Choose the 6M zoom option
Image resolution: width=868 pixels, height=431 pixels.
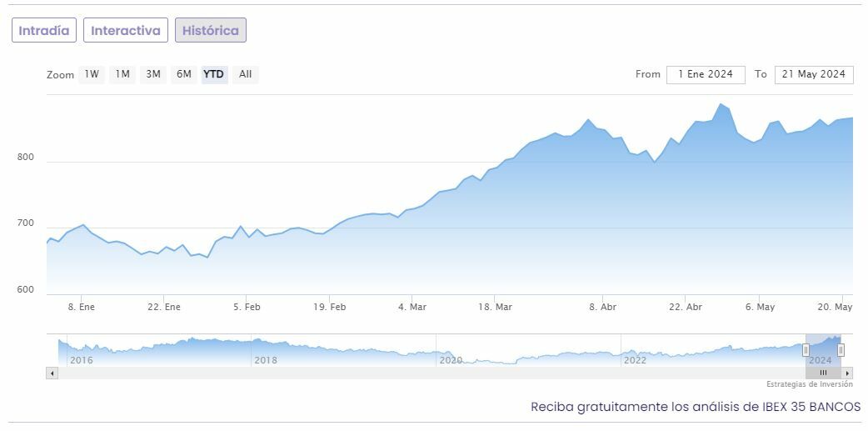coord(184,74)
